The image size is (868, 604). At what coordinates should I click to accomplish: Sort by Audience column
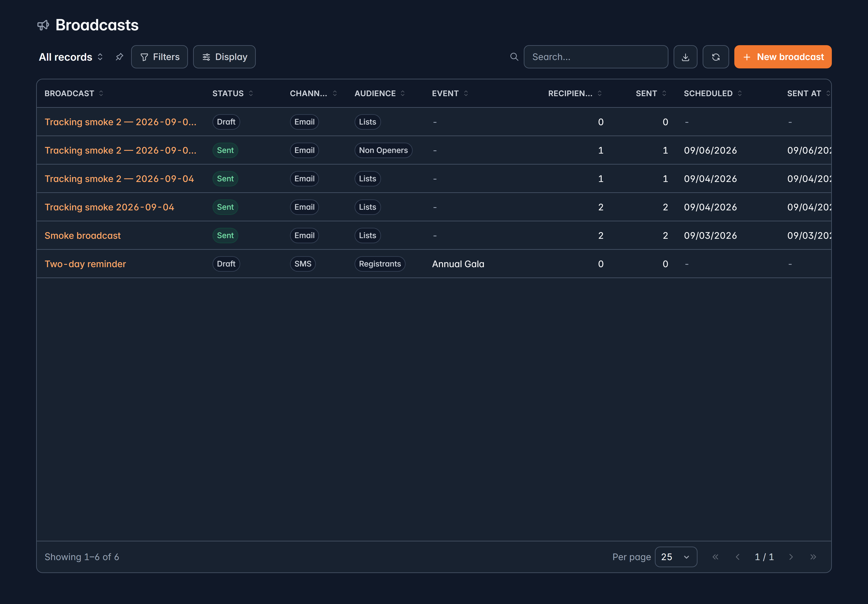380,93
